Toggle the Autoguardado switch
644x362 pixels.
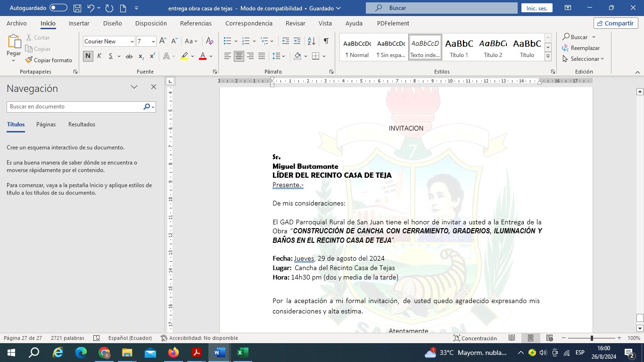[x=58, y=8]
